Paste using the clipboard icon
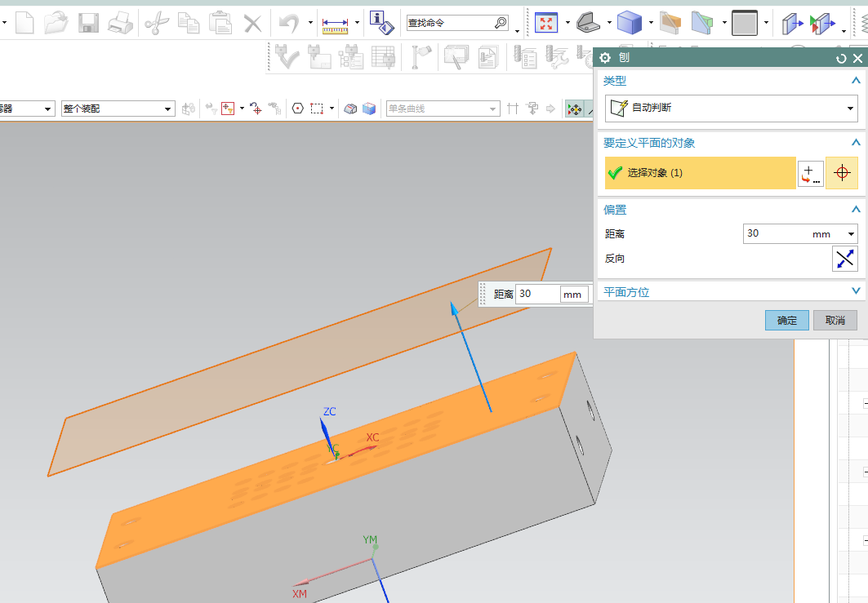This screenshot has width=868, height=603. point(220,23)
